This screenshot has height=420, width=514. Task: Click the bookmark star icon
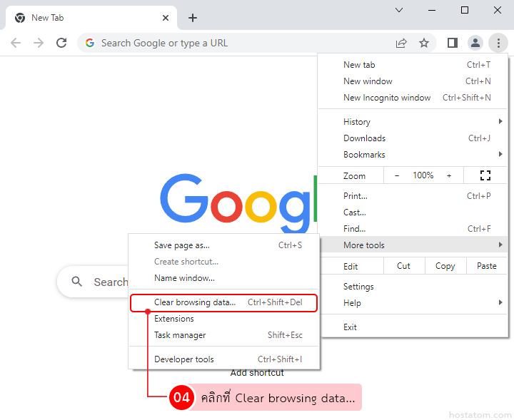pos(424,43)
